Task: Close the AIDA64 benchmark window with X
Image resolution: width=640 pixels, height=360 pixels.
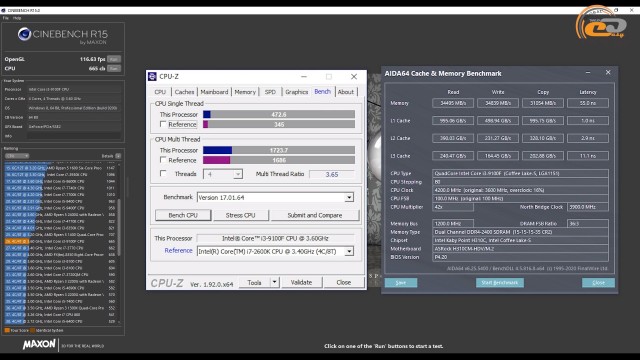Action: coord(608,72)
